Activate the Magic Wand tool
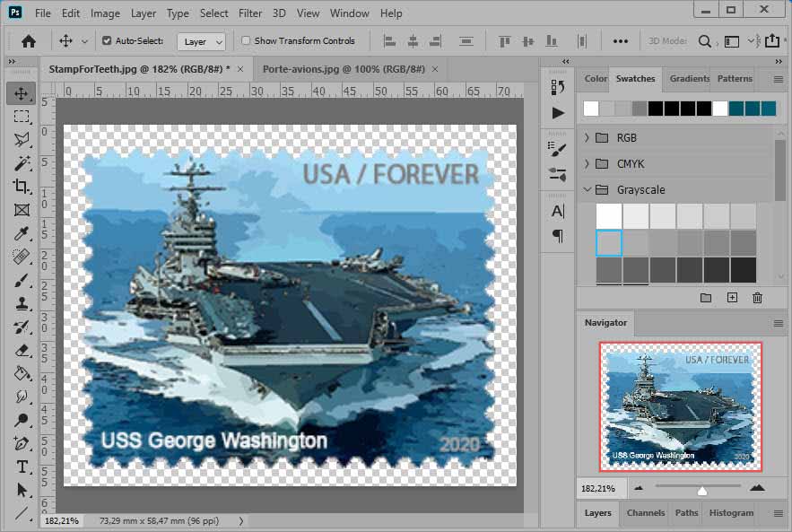792x532 pixels. [22, 163]
